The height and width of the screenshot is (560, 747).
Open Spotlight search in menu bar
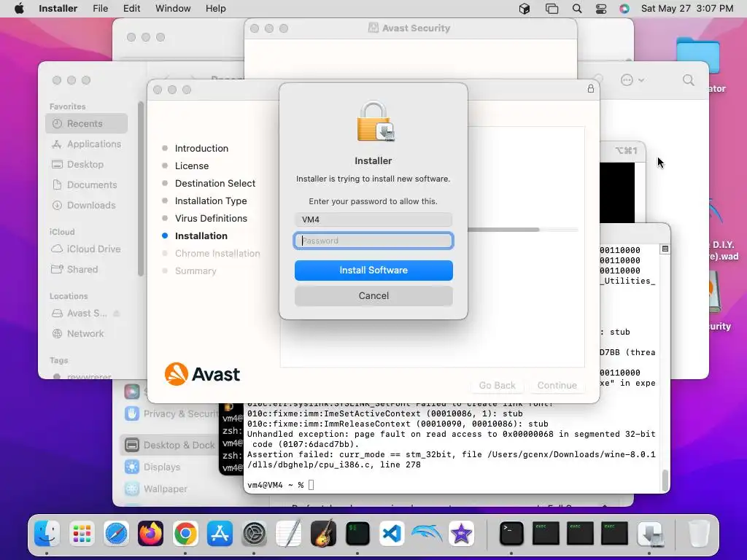577,9
